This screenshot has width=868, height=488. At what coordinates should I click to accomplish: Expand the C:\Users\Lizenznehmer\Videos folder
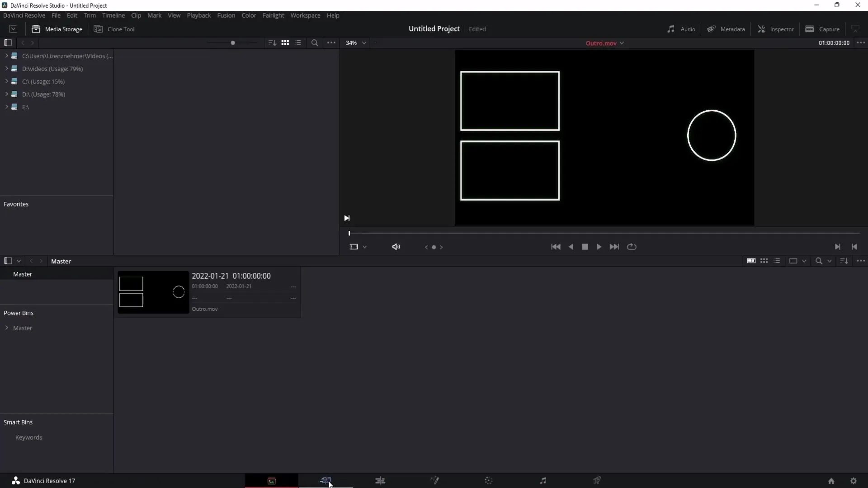(7, 56)
